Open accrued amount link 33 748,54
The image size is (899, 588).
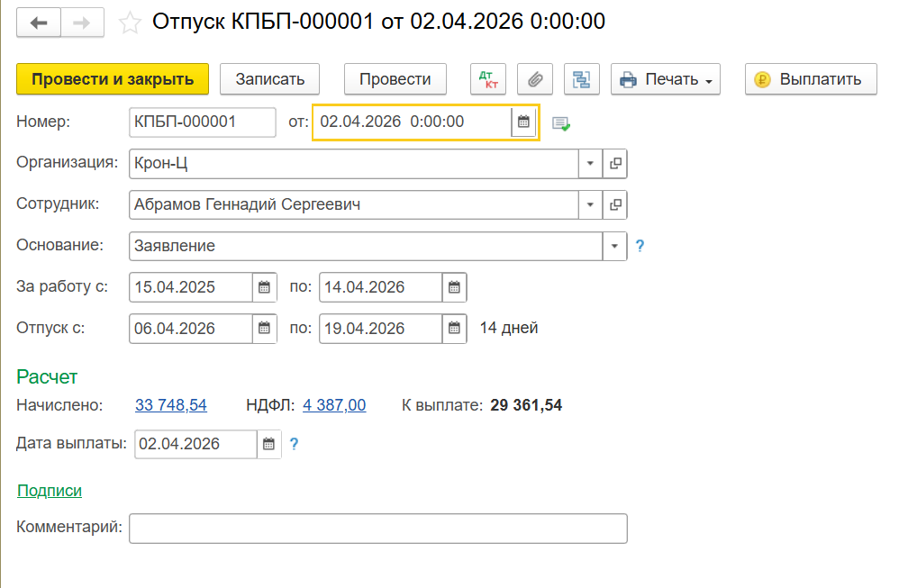coord(171,405)
